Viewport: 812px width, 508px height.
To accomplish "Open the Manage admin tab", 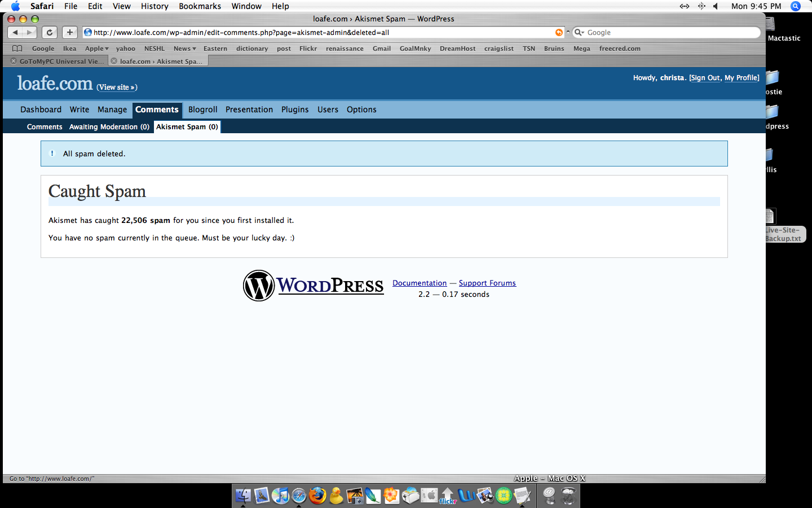I will [112, 110].
